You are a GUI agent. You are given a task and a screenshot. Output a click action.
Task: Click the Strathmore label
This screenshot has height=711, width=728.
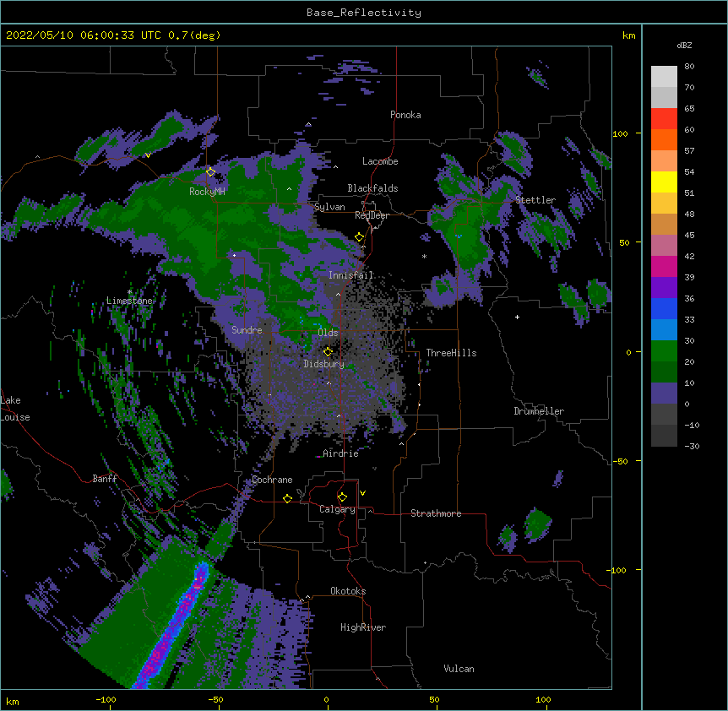[436, 513]
